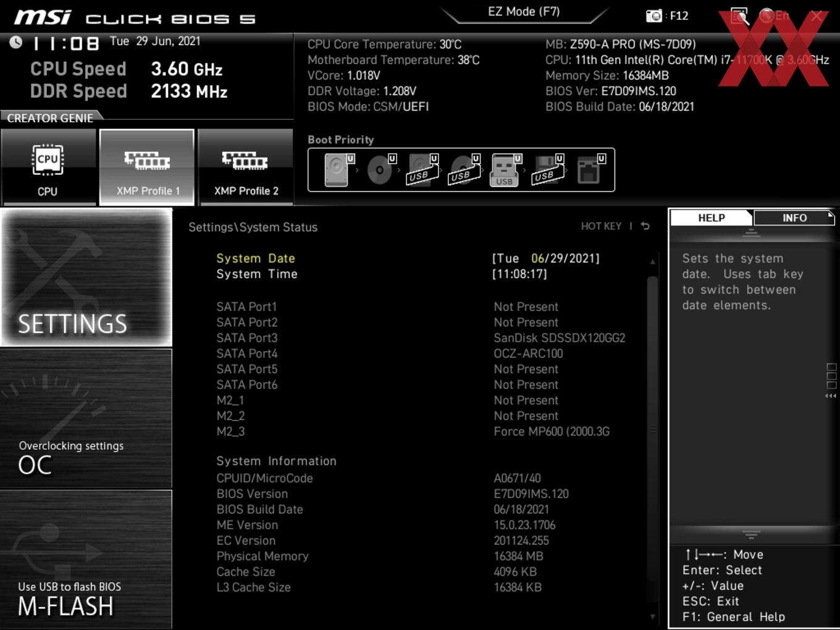Image resolution: width=840 pixels, height=630 pixels.
Task: Select SATA Port3 entry
Action: 246,338
